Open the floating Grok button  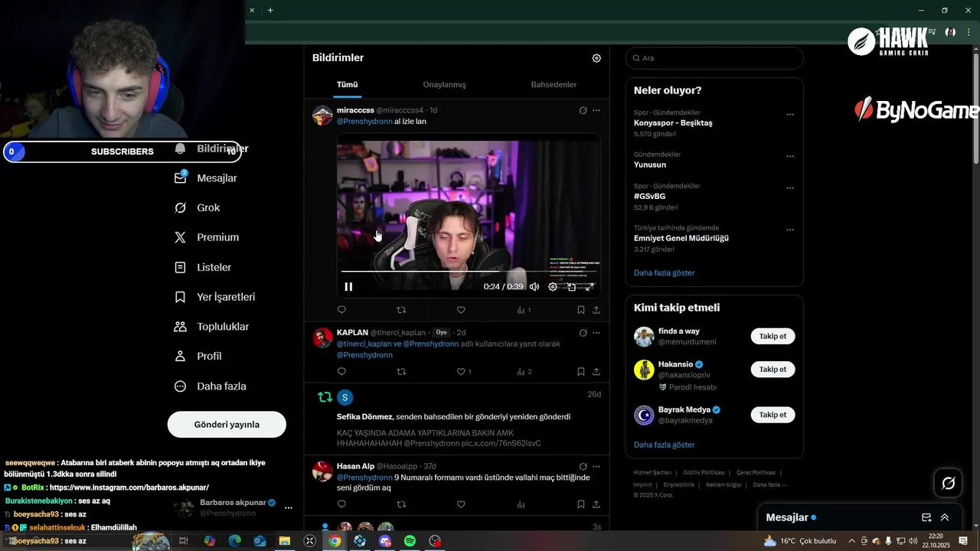(948, 483)
